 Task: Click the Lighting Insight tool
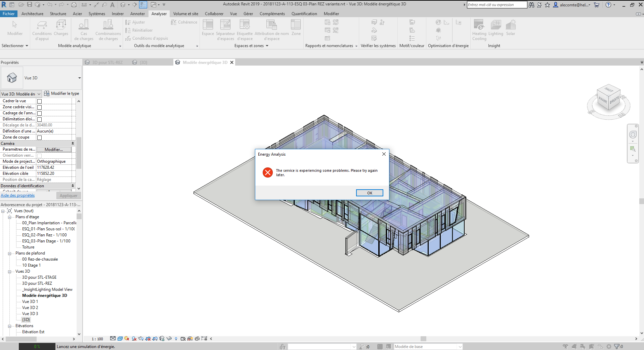pyautogui.click(x=496, y=28)
